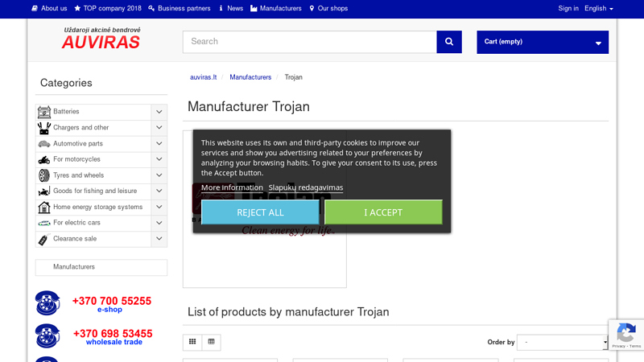The width and height of the screenshot is (644, 362).
Task: Open More information cookie link
Action: (x=232, y=187)
